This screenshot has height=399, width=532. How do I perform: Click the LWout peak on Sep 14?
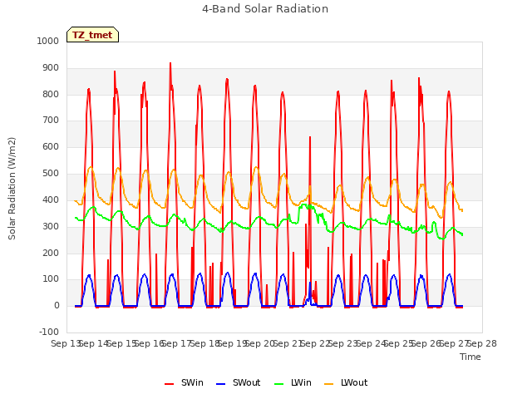click(x=91, y=167)
